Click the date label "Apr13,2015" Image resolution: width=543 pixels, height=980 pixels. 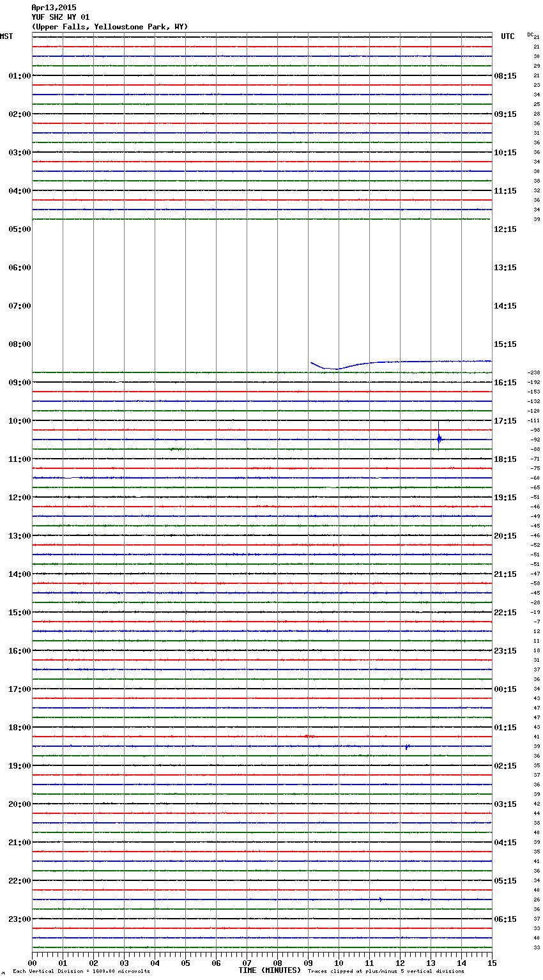pos(54,8)
